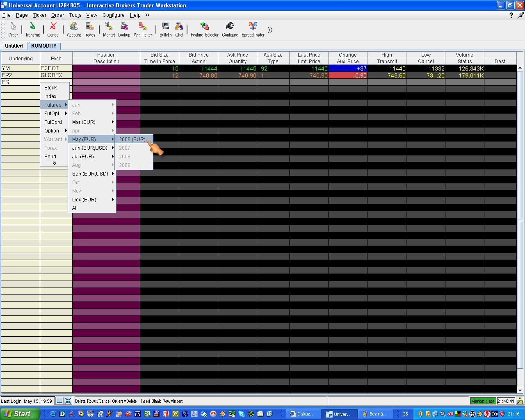This screenshot has width=525, height=420.
Task: Open the Ticker menu
Action: (39, 15)
